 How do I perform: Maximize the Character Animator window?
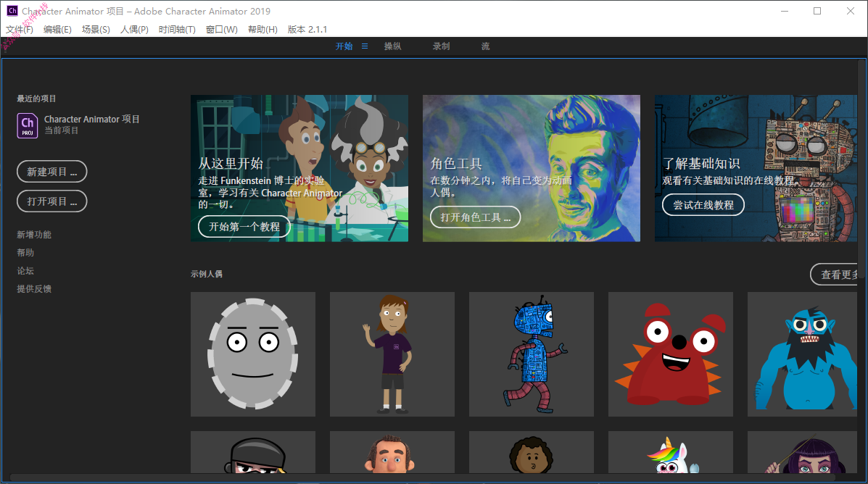tap(817, 11)
